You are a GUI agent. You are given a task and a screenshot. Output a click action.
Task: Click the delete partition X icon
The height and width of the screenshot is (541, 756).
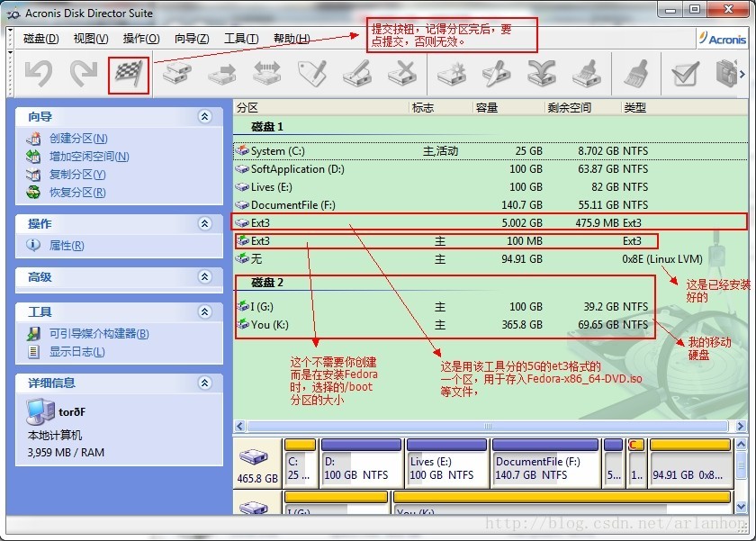pos(402,74)
